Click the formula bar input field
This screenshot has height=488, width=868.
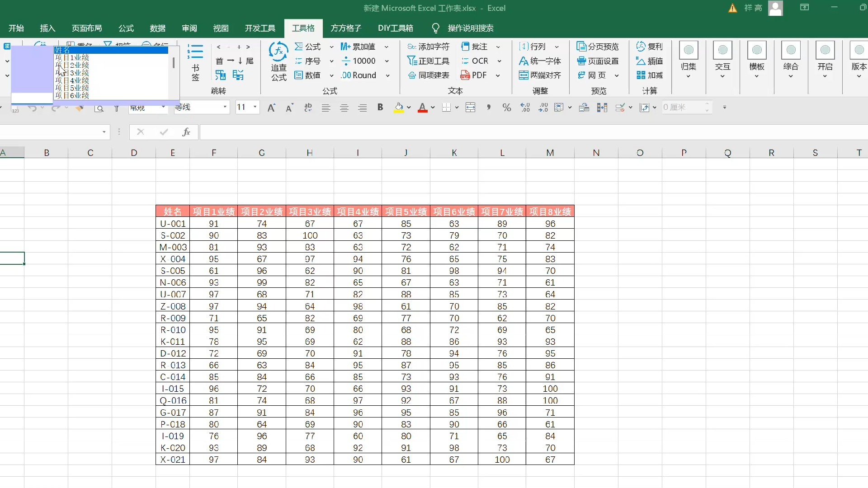coord(497,132)
